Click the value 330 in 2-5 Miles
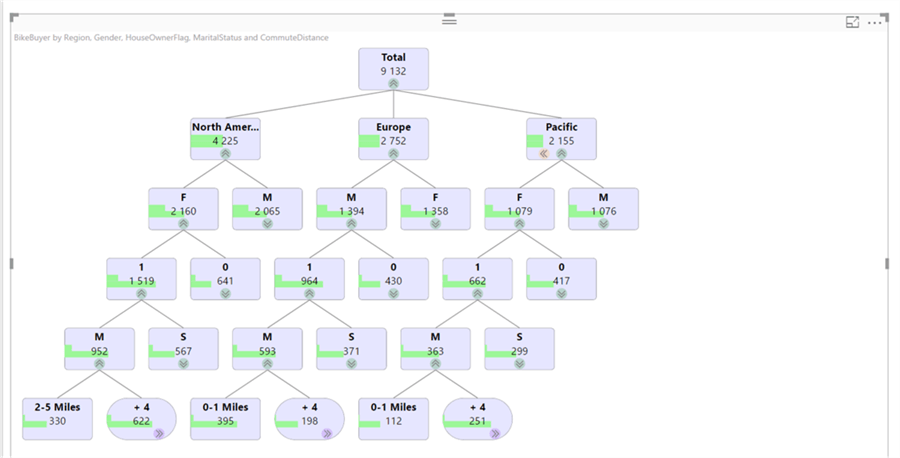The width and height of the screenshot is (900, 458). (x=57, y=421)
